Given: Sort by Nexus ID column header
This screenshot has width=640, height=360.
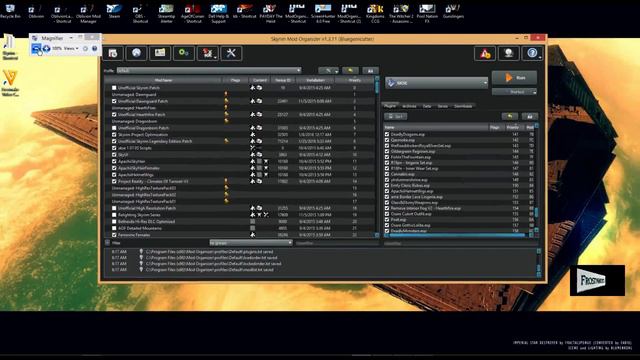Looking at the screenshot, I should [282, 80].
